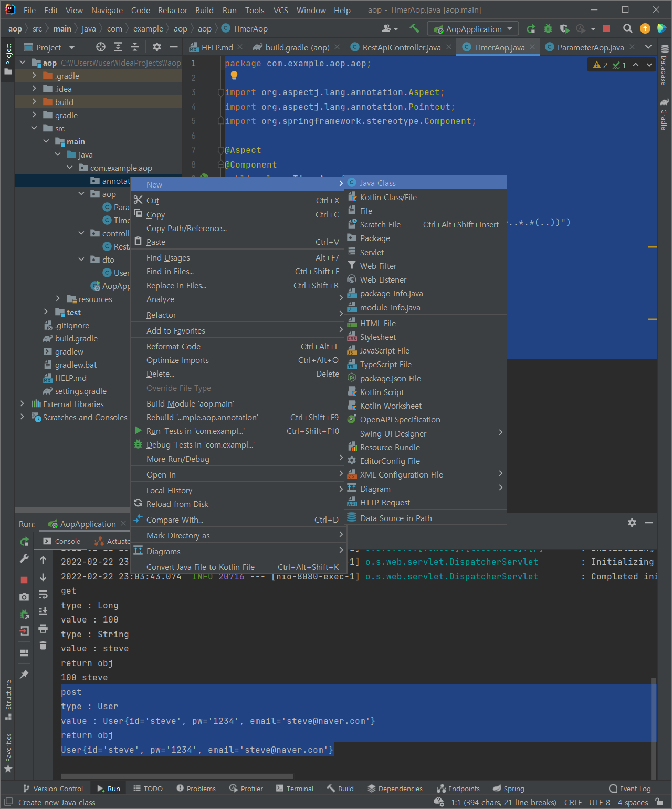Click the camera dump threads icon
The image size is (672, 809).
pos(24,597)
